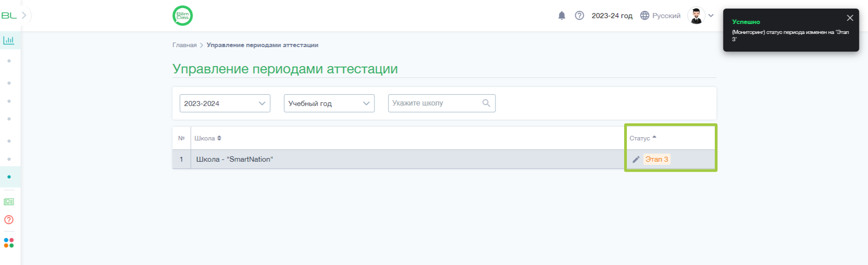Open the 2023-2024 year dropdown
This screenshot has width=868, height=265.
click(x=225, y=103)
